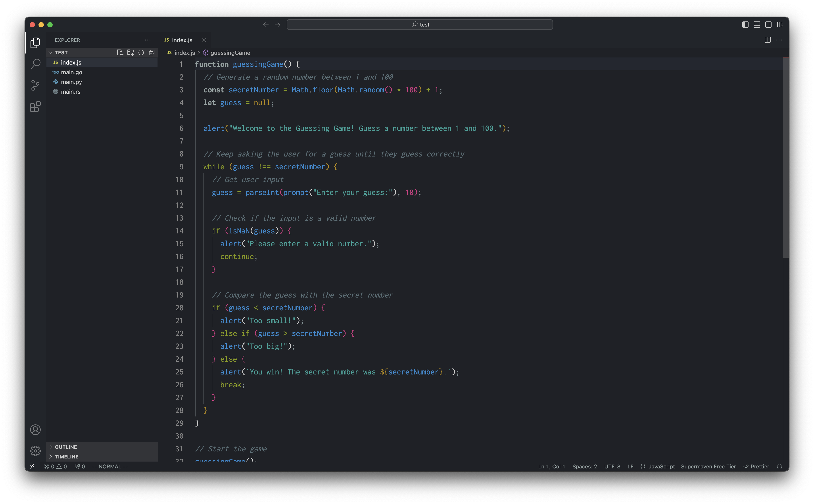This screenshot has width=814, height=504.
Task: Open the Search view in activity bar
Action: click(x=35, y=64)
